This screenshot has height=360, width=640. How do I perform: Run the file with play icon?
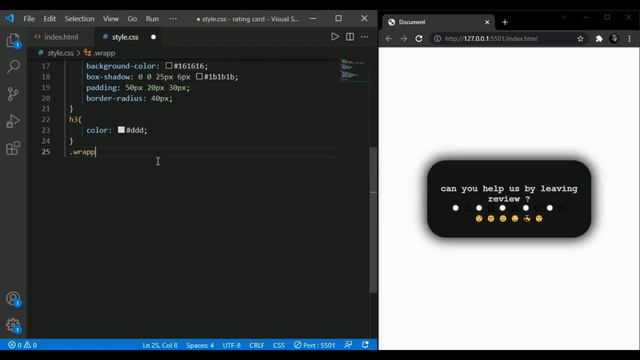click(335, 37)
